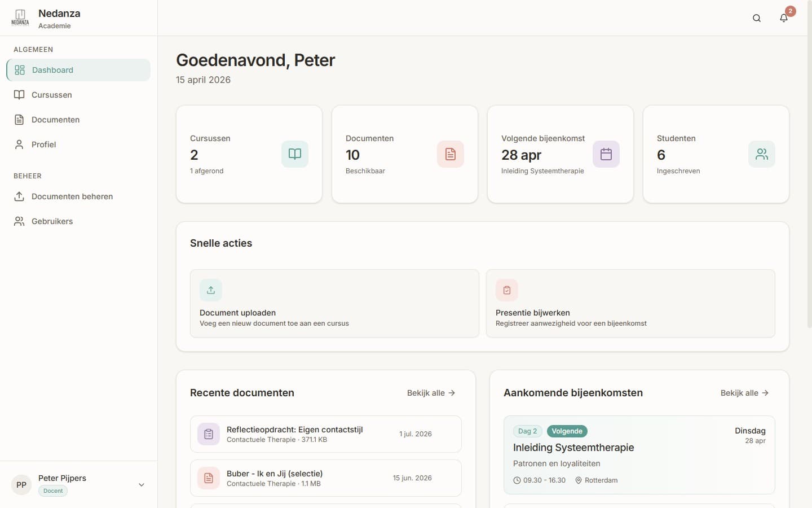Click the Goedenavond, Peter heading
The height and width of the screenshot is (508, 812).
255,60
